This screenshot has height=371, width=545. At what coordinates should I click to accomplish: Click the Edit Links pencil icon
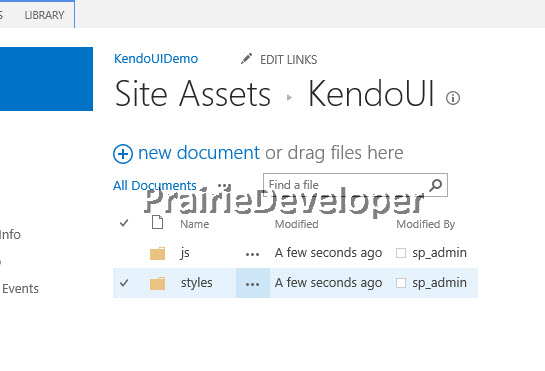click(246, 59)
